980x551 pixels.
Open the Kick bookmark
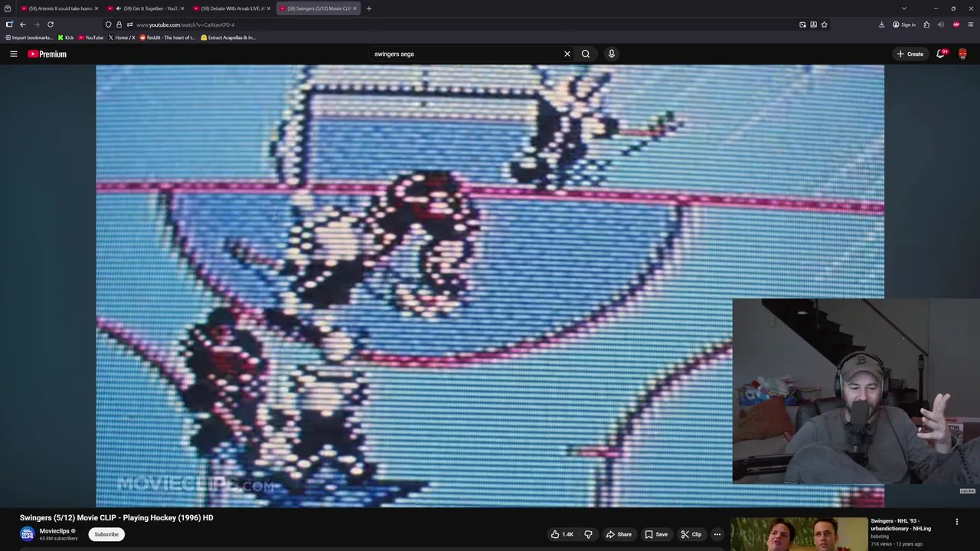click(66, 37)
